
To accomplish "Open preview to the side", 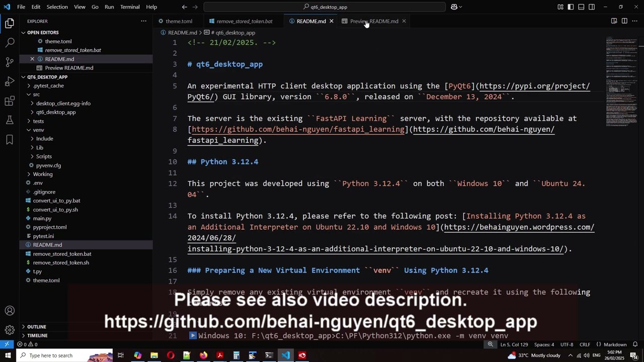I will click(x=614, y=21).
